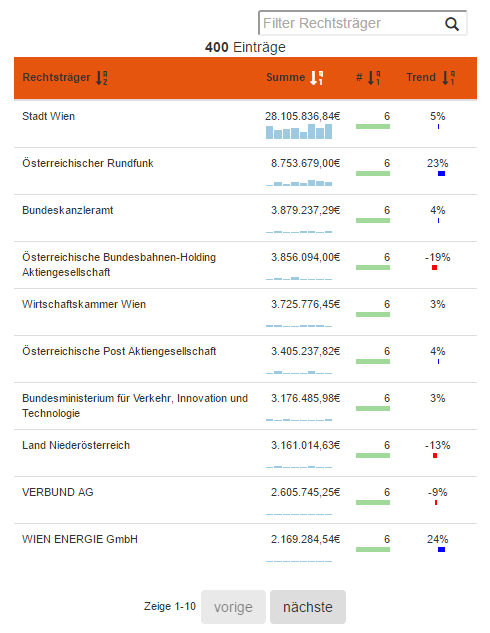
Task: Click red trend marker for Österreichische Bundesbahnen-Holding
Action: 434,268
